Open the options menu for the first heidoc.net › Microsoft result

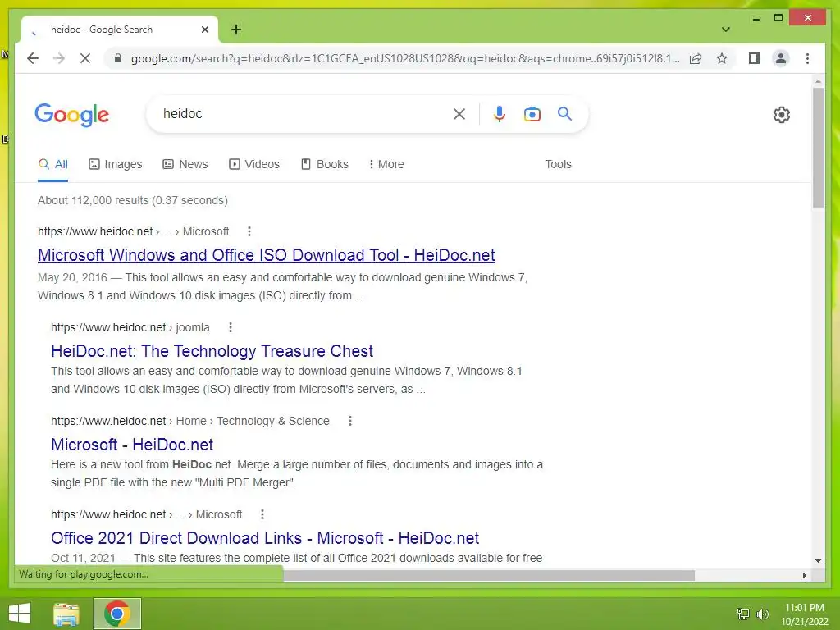[249, 231]
